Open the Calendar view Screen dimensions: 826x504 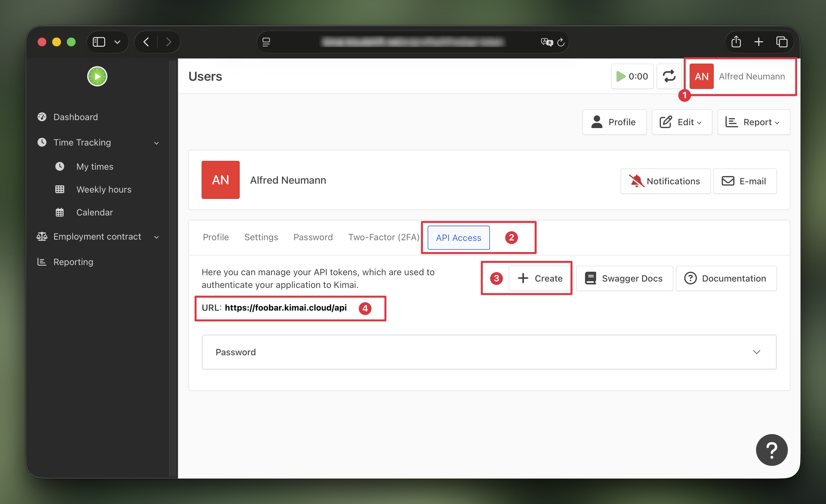click(x=94, y=212)
